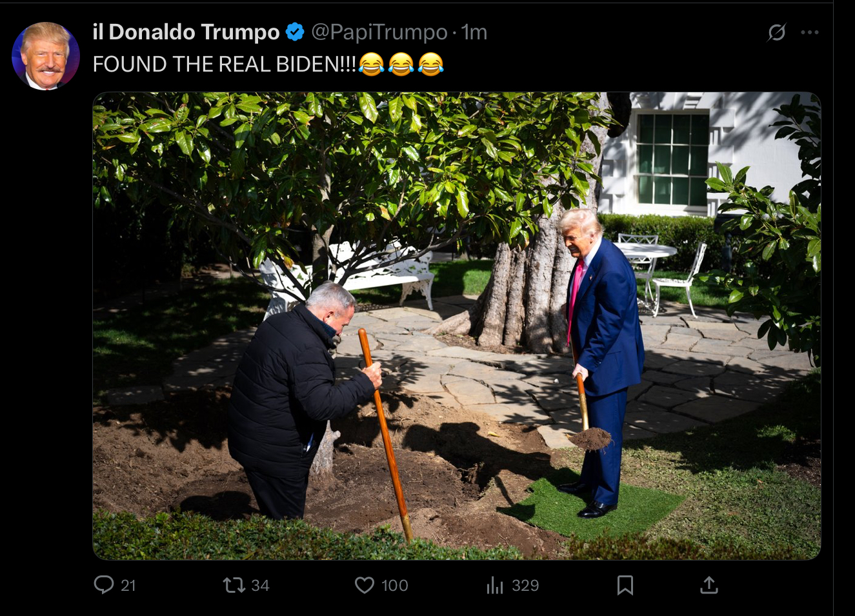
Task: Click the reply count 21
Action: [128, 585]
